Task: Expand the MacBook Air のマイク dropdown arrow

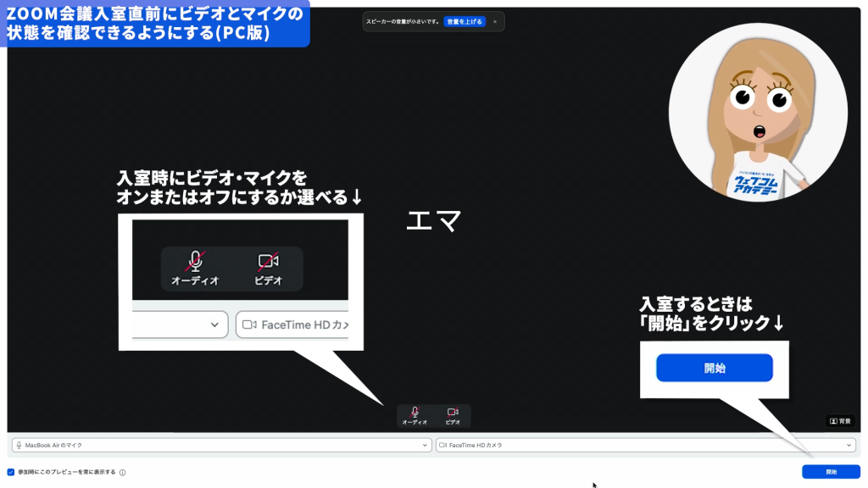Action: (425, 445)
